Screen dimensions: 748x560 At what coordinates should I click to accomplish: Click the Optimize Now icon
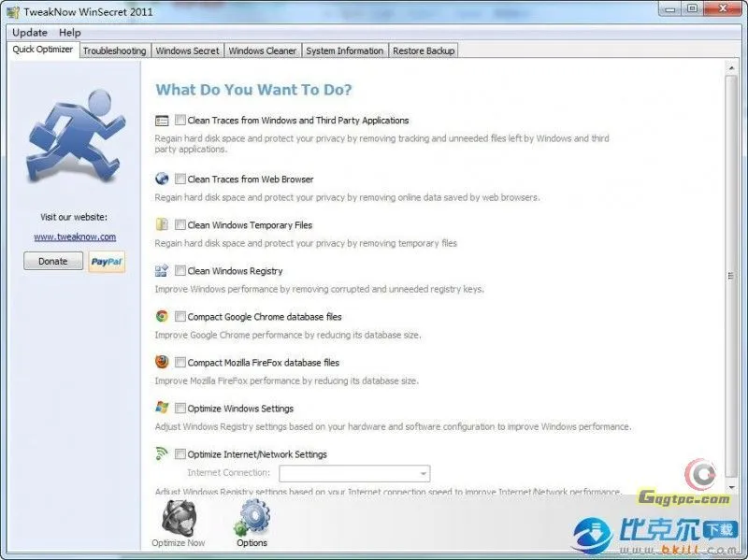[x=178, y=517]
